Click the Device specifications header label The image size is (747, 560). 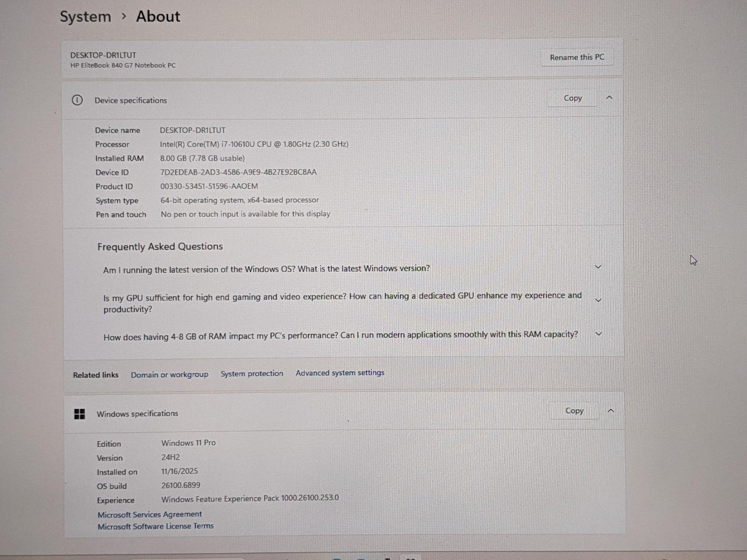pyautogui.click(x=131, y=100)
